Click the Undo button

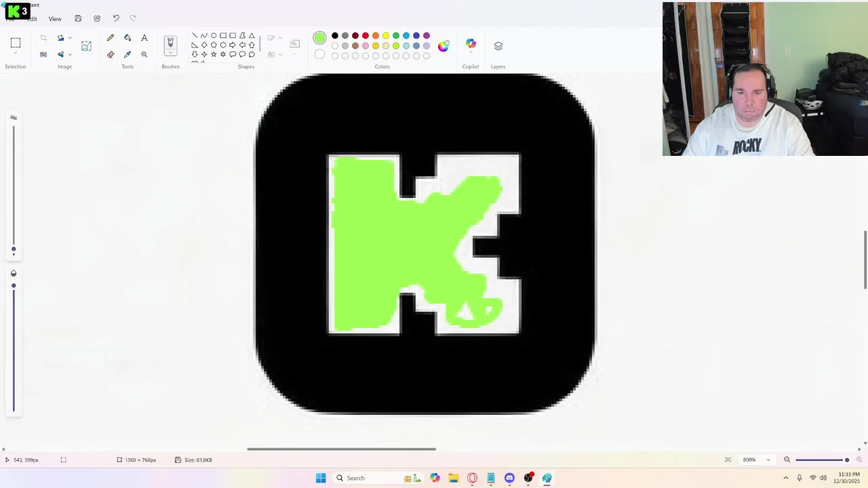point(116,18)
